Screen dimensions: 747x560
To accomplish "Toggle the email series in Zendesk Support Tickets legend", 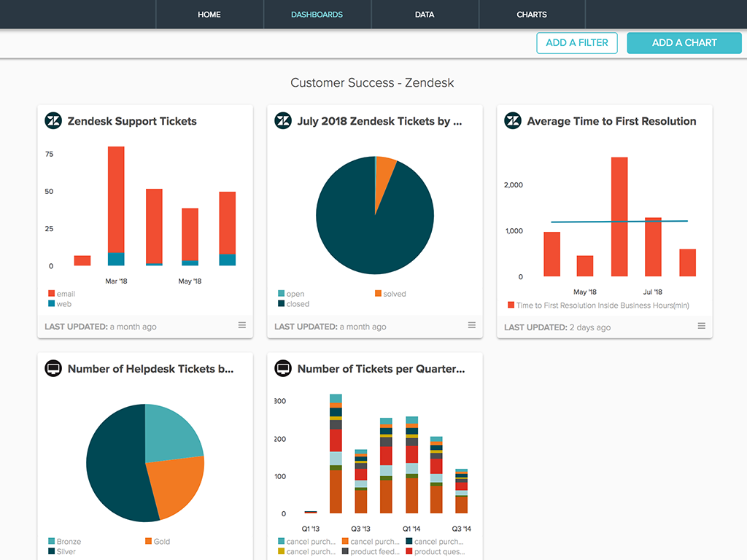I will coord(61,293).
